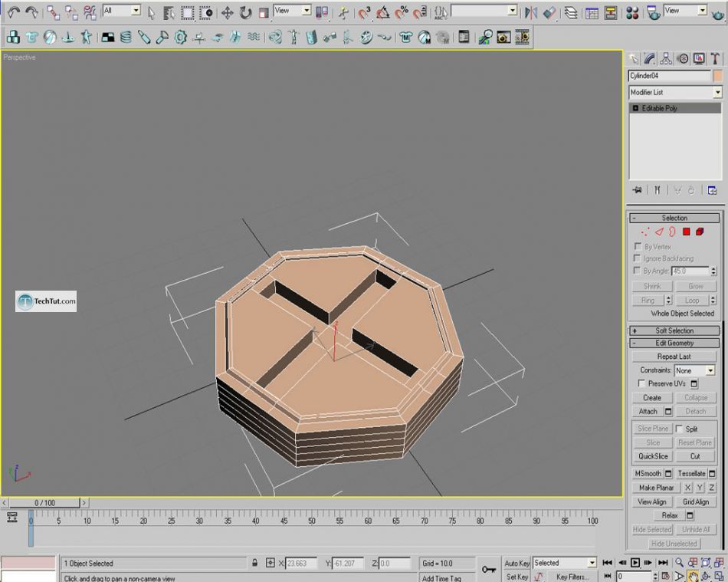Select the Select and Move tool

point(227,13)
